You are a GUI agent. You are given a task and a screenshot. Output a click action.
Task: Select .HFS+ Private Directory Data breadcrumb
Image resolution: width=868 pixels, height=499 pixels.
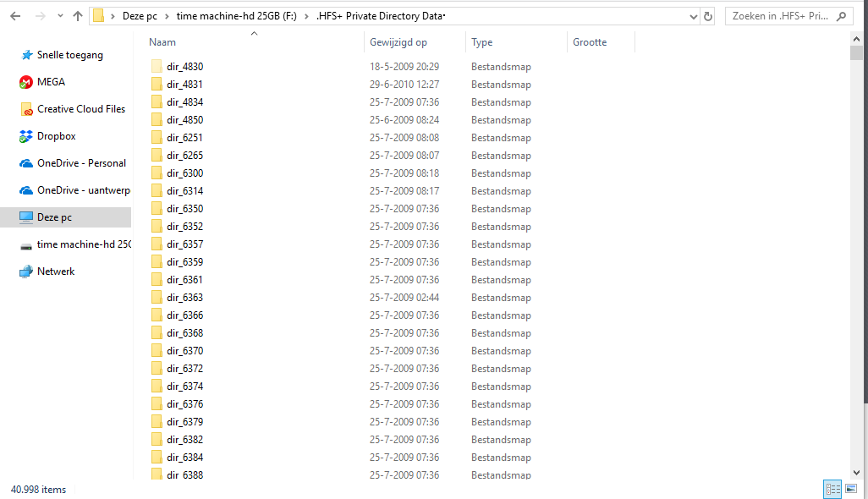tap(381, 16)
